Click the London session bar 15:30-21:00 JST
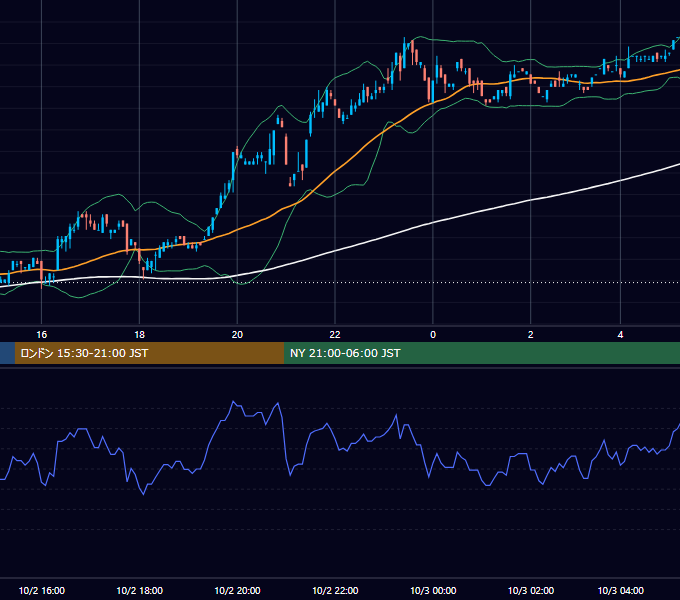The width and height of the screenshot is (680, 600). click(x=149, y=353)
